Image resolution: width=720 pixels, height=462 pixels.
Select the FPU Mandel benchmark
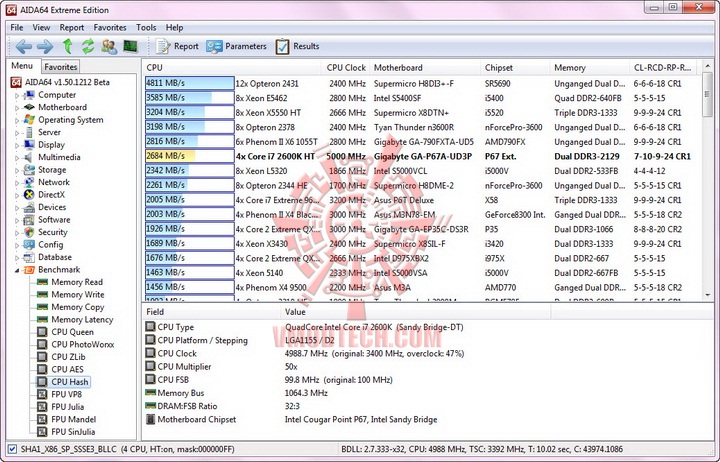coord(73,419)
